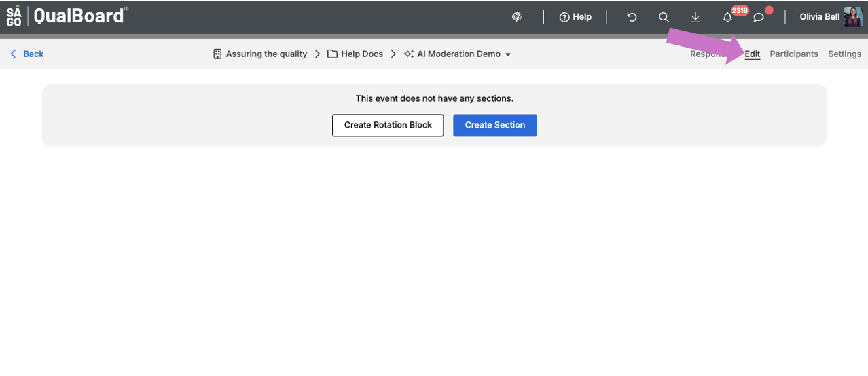
Task: Switch to the Settings tab
Action: point(844,54)
